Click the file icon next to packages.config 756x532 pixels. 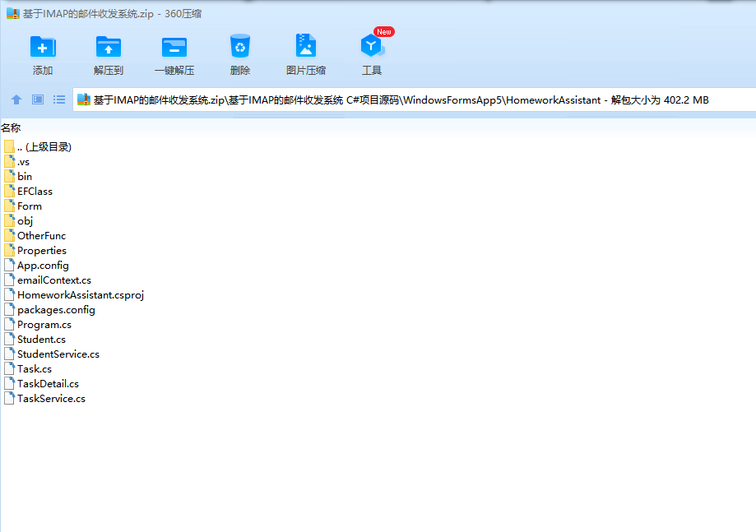9,310
